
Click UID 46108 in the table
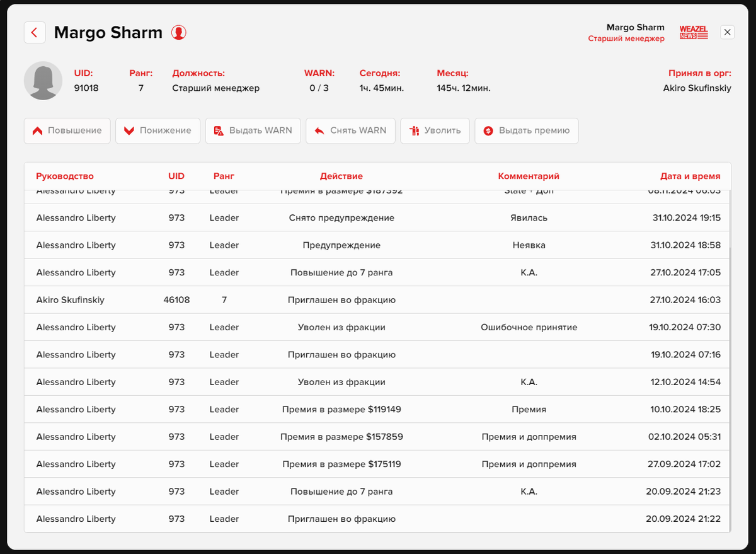pos(176,300)
